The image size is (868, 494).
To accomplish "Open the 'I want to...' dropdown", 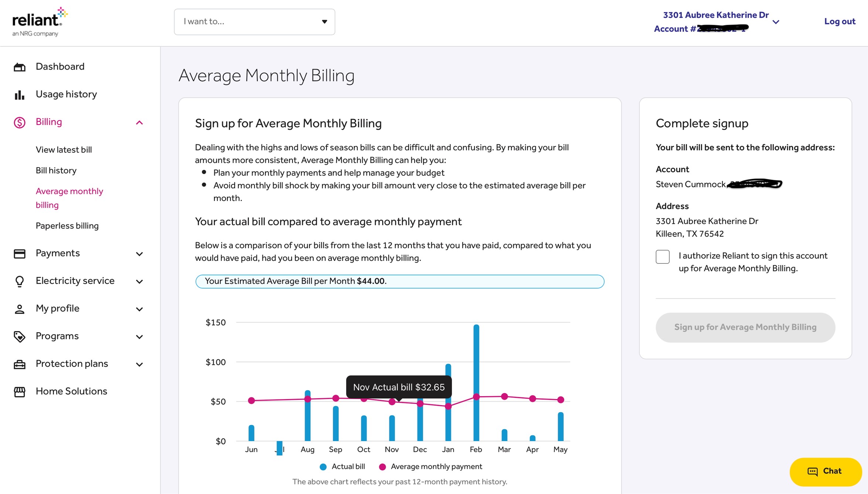I will (254, 22).
